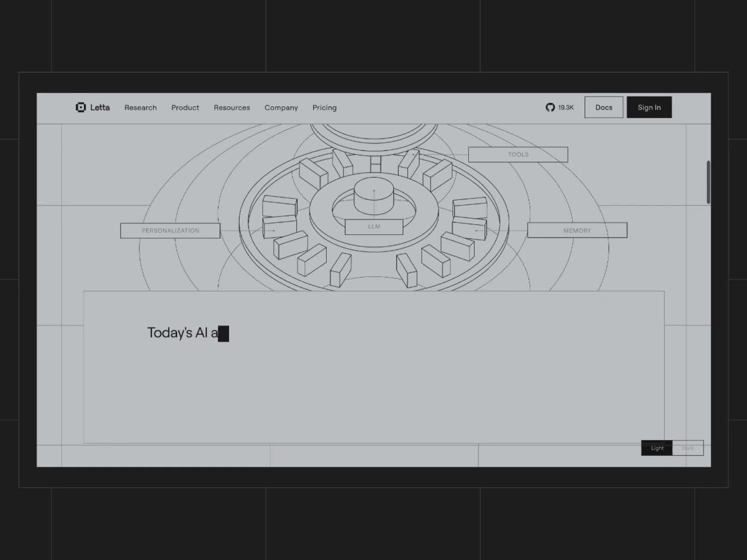747x560 pixels.
Task: Select the PERSONALIZATION label box
Action: (170, 231)
